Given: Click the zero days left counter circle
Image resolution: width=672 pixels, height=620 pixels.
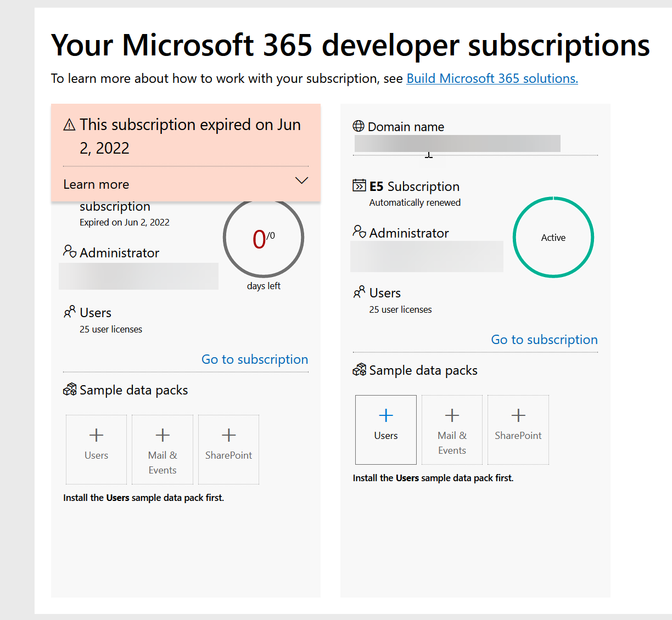Looking at the screenshot, I should 263,237.
